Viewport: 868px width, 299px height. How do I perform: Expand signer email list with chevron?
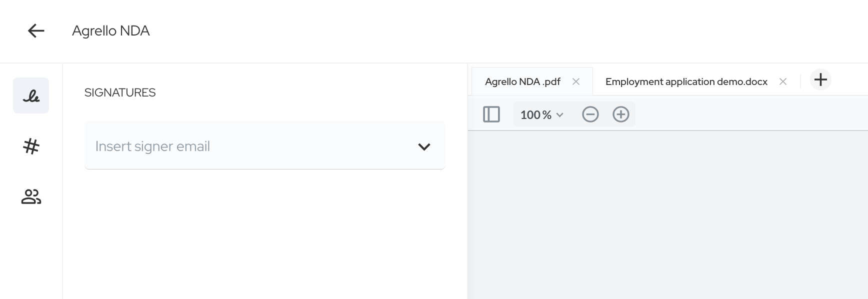tap(424, 146)
